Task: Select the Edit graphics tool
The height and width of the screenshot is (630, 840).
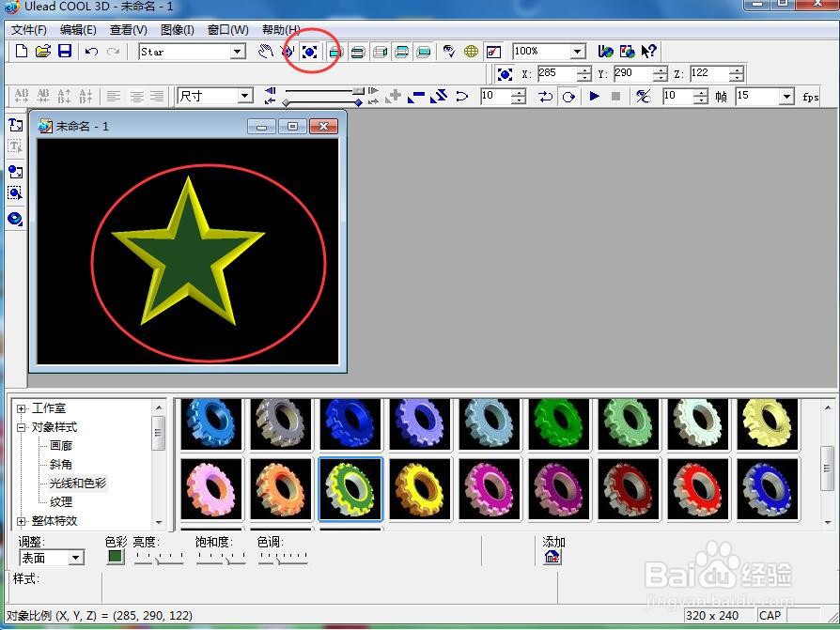Action: [16, 192]
